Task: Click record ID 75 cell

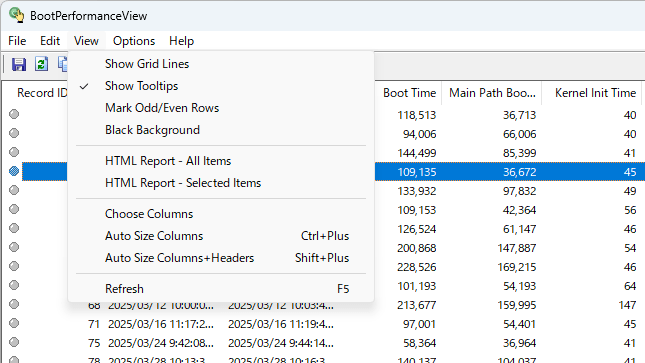Action: (94, 343)
